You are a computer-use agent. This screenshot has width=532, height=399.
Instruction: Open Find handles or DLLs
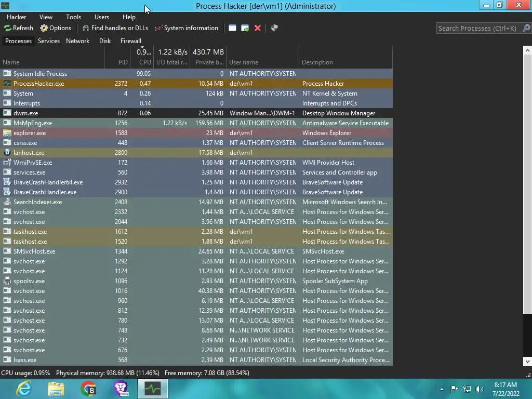click(115, 28)
